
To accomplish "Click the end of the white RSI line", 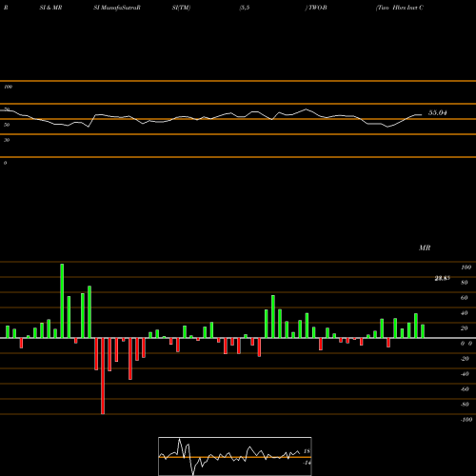I will 422,114.
